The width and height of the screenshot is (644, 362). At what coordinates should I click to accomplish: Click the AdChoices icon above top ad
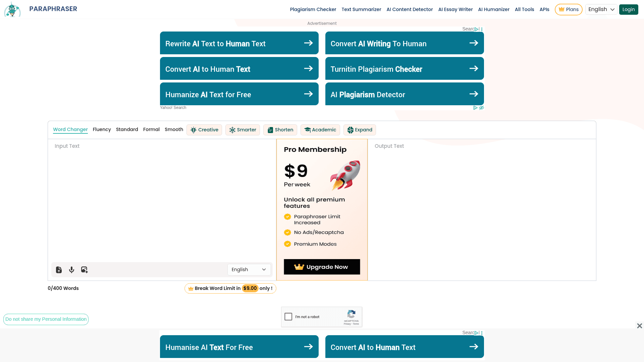coord(477,29)
